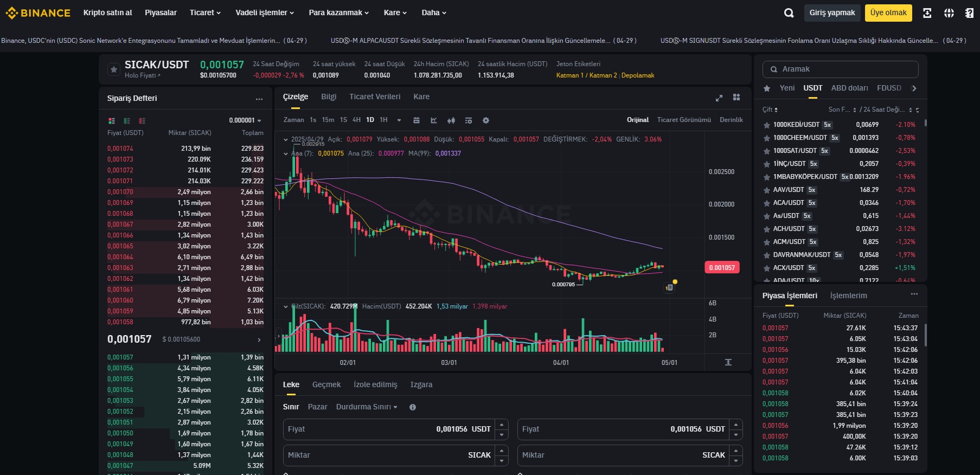The image size is (980, 475).
Task: Expand chart to fullscreen
Action: [x=719, y=98]
